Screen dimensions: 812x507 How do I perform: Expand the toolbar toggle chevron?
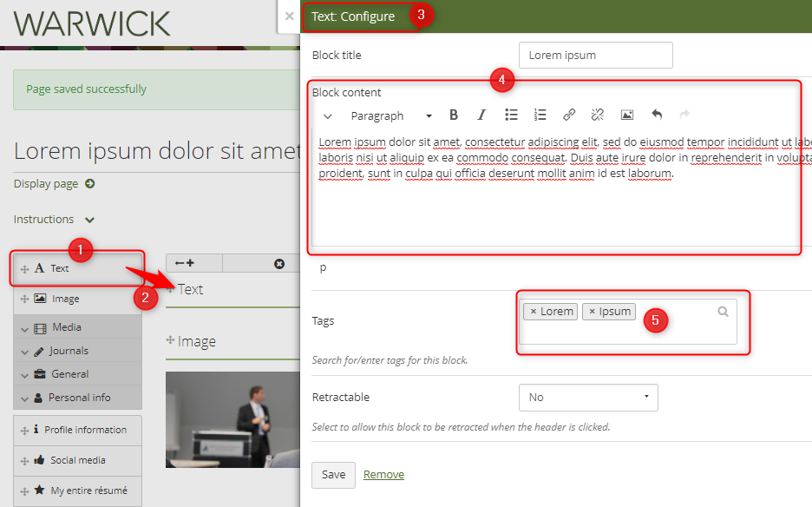pos(328,115)
